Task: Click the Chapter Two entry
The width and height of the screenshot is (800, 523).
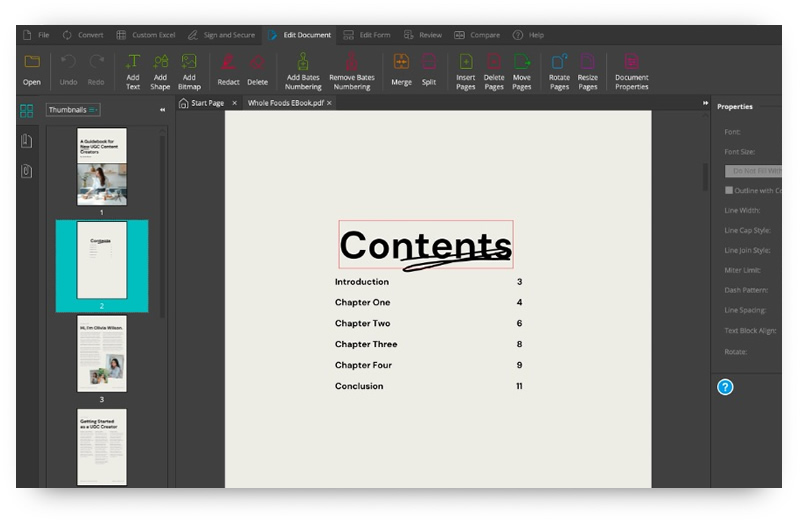Action: click(x=362, y=323)
